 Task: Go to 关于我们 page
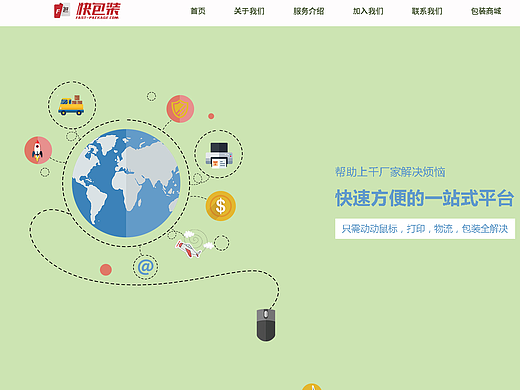click(x=249, y=11)
